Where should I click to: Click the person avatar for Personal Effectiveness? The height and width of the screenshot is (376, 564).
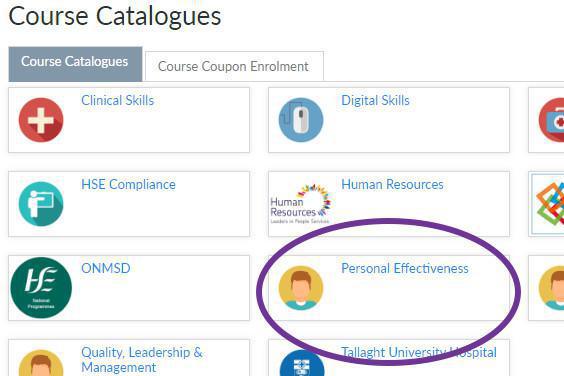[301, 288]
